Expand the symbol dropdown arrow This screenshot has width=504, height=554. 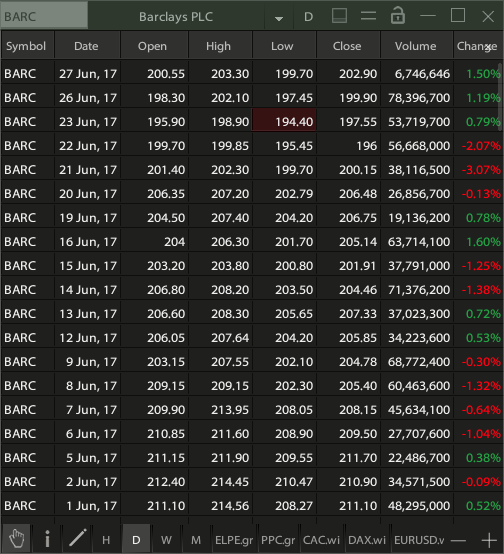tap(279, 18)
